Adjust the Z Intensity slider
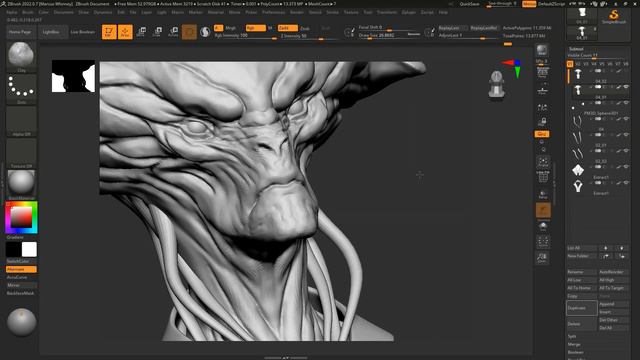The width and height of the screenshot is (640, 360). click(309, 36)
